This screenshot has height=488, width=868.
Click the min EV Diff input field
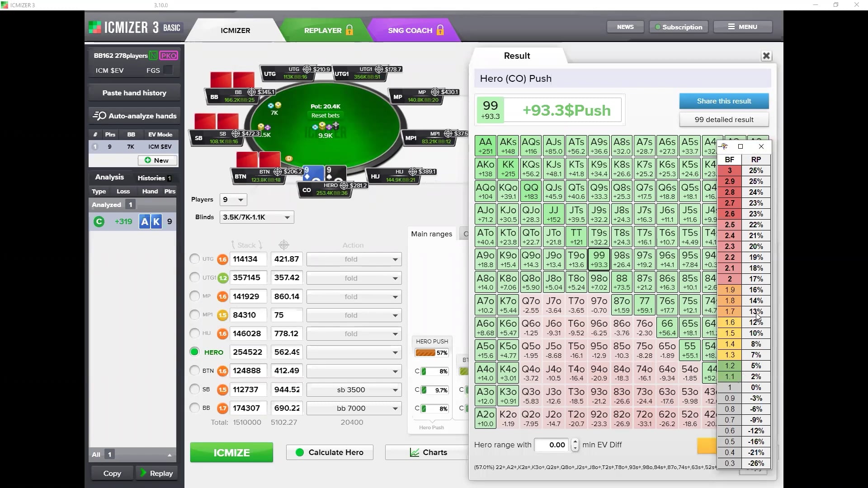[x=551, y=445]
